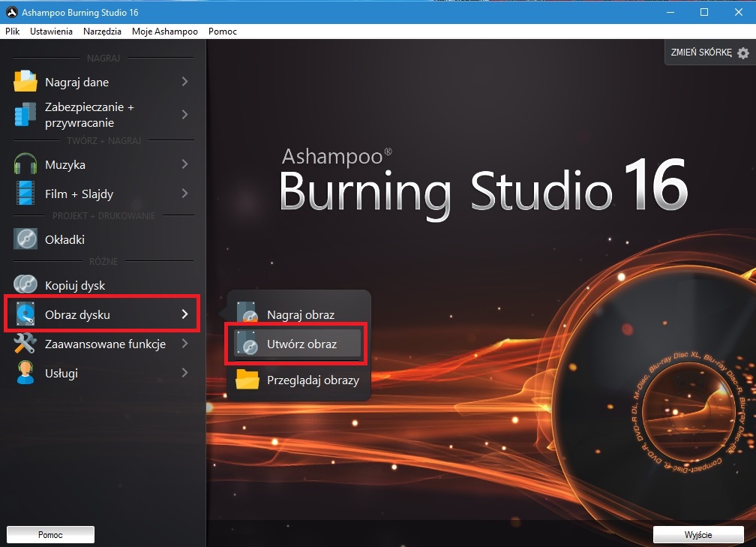
Task: Click the Film + Slajdy filmstrip icon
Action: 25,193
